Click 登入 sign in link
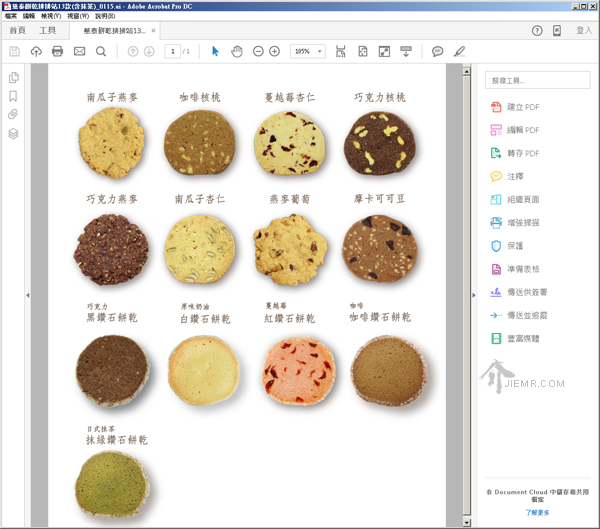600x529 pixels. coord(584,30)
